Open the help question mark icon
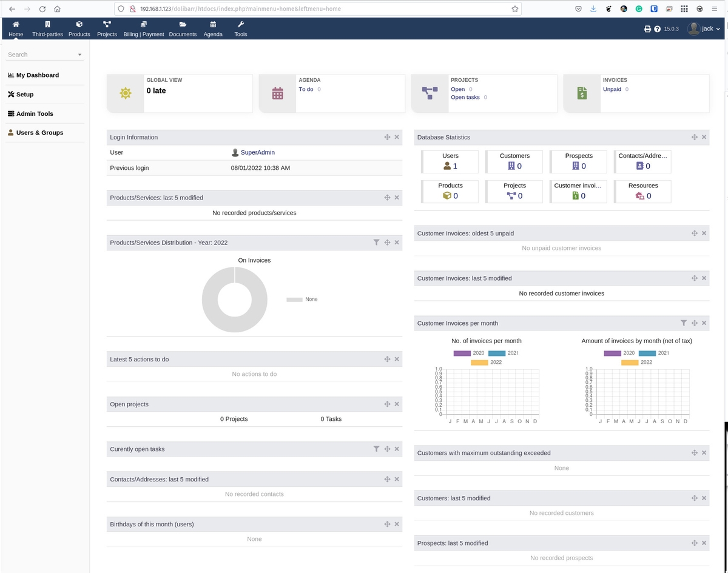This screenshot has height=573, width=728. (658, 28)
